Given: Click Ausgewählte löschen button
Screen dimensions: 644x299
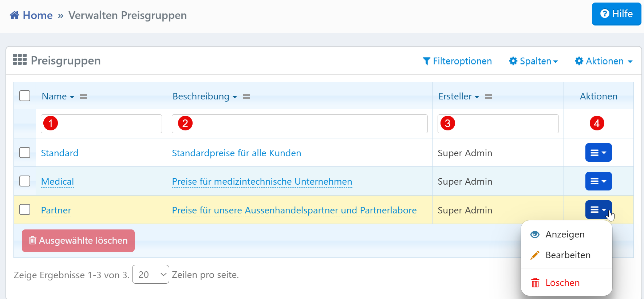Looking at the screenshot, I should [78, 241].
